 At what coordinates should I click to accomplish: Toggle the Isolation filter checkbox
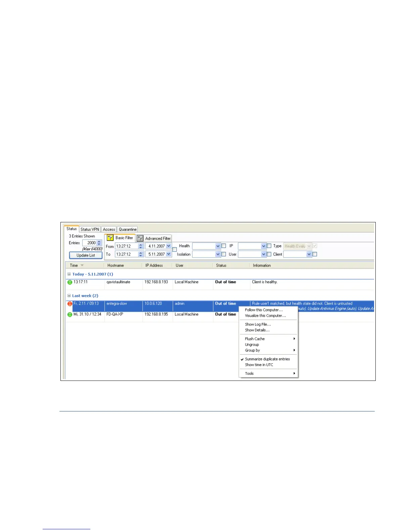(224, 254)
